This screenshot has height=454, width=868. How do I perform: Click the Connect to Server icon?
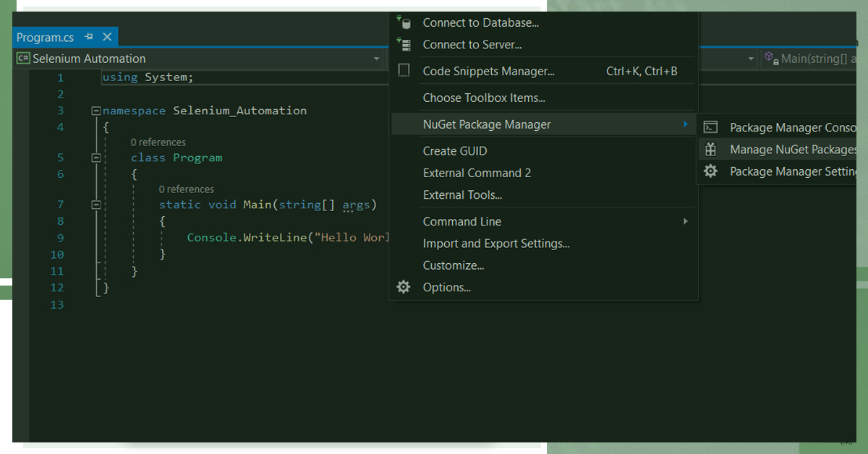[x=404, y=45]
